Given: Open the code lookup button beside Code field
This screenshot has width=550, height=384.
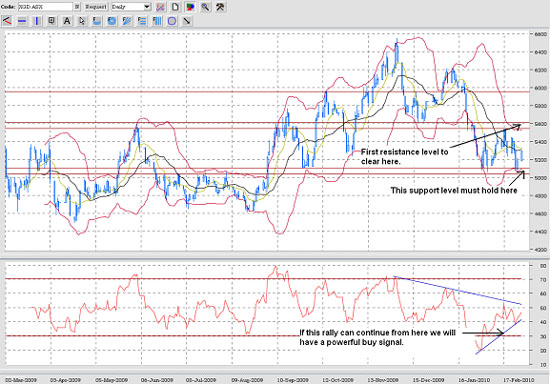Looking at the screenshot, I should point(77,7).
